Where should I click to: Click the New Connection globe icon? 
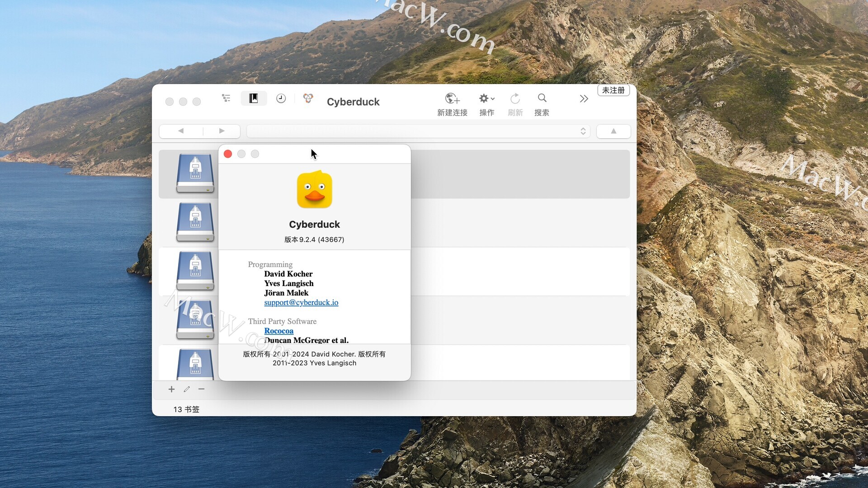[452, 99]
